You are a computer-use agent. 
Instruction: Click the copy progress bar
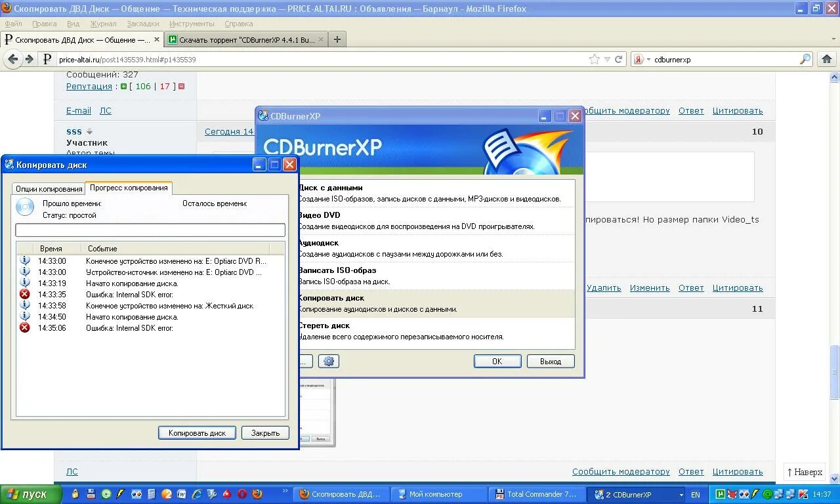click(150, 230)
